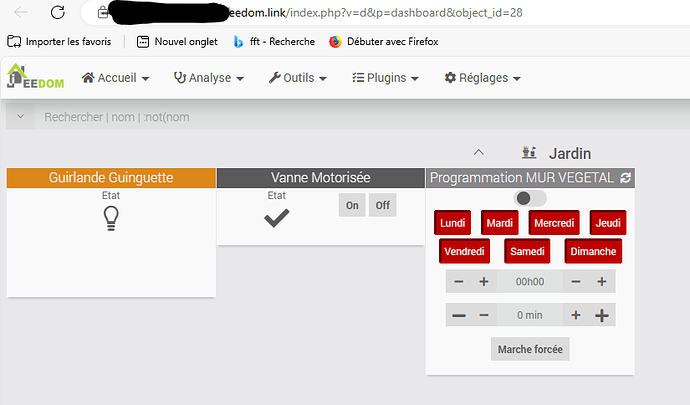Click the 00h00 time value
690x405 pixels.
click(530, 282)
